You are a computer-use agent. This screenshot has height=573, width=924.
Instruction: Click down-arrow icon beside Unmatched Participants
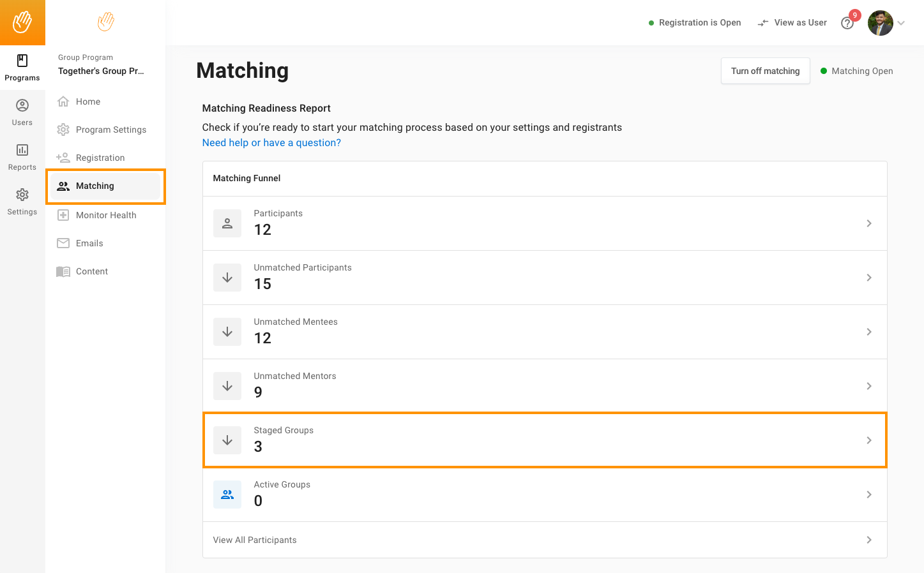[227, 278]
